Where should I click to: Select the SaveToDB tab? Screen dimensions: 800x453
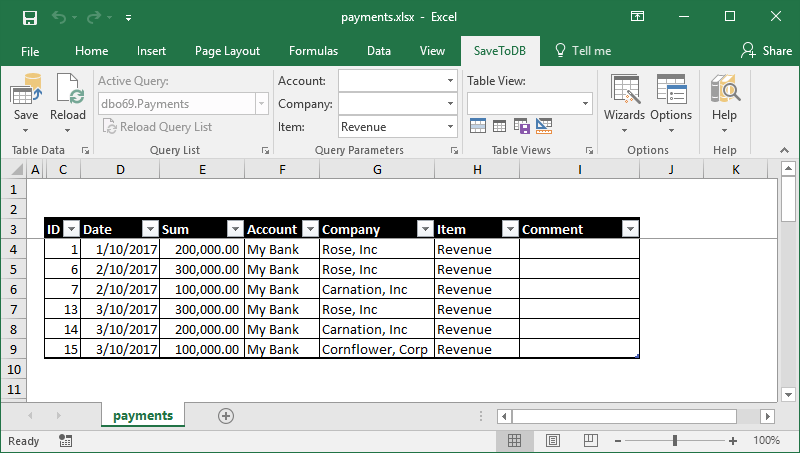click(x=499, y=51)
